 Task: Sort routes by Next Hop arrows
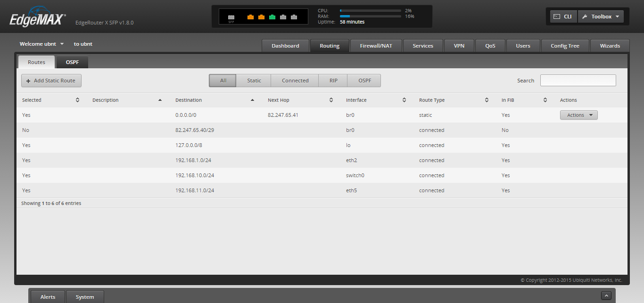coord(331,100)
